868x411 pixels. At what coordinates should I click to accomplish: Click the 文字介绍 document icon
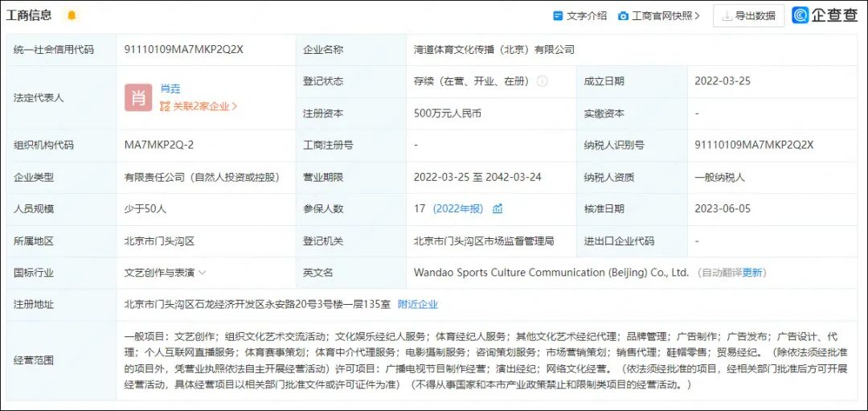pos(558,15)
